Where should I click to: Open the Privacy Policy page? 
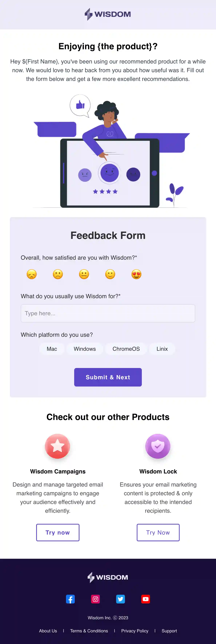coord(135,631)
